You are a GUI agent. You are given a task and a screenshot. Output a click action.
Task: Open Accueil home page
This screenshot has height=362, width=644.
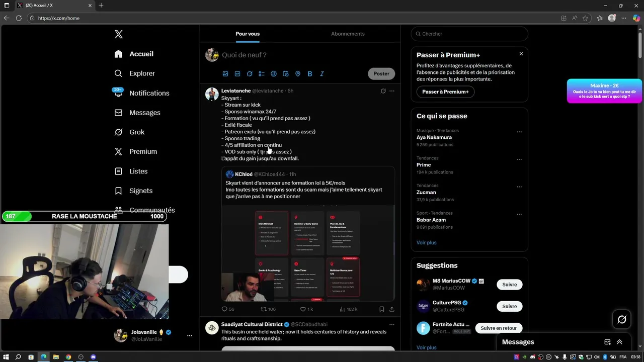pyautogui.click(x=134, y=54)
